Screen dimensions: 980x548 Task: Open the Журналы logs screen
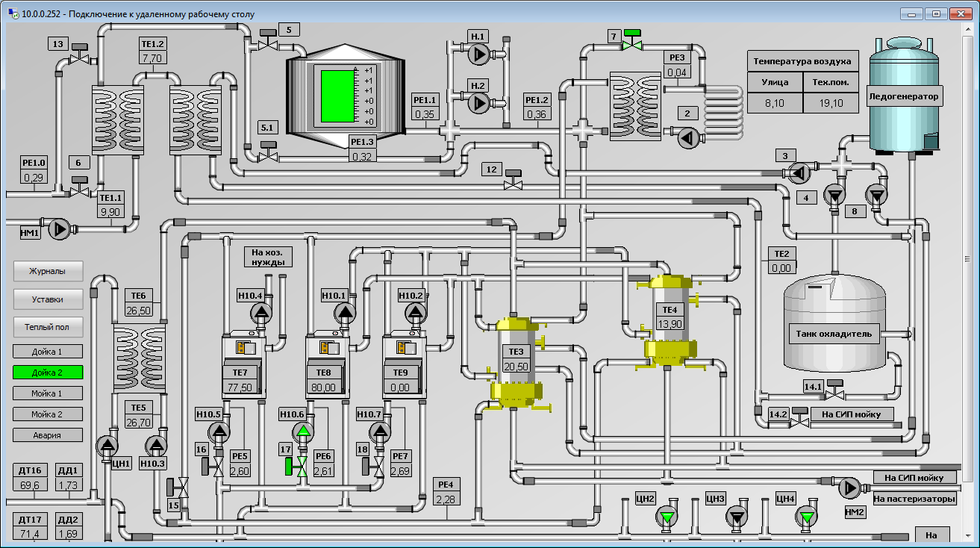(48, 271)
